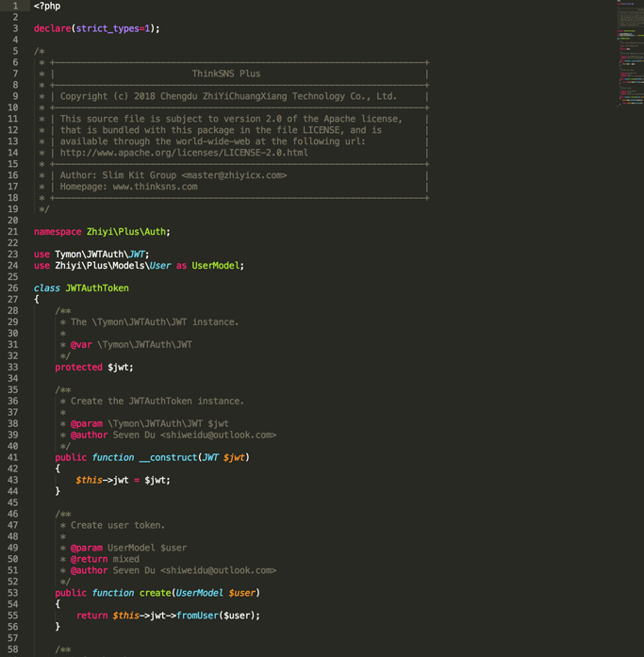Screen dimensions: 644x657
Task: Click the '__construct' method name
Action: (x=168, y=457)
